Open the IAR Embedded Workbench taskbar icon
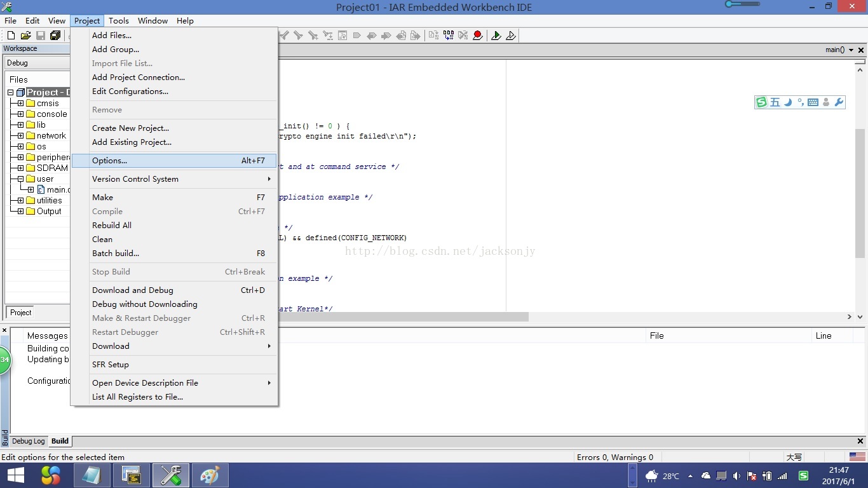This screenshot has width=868, height=488. coord(171,475)
